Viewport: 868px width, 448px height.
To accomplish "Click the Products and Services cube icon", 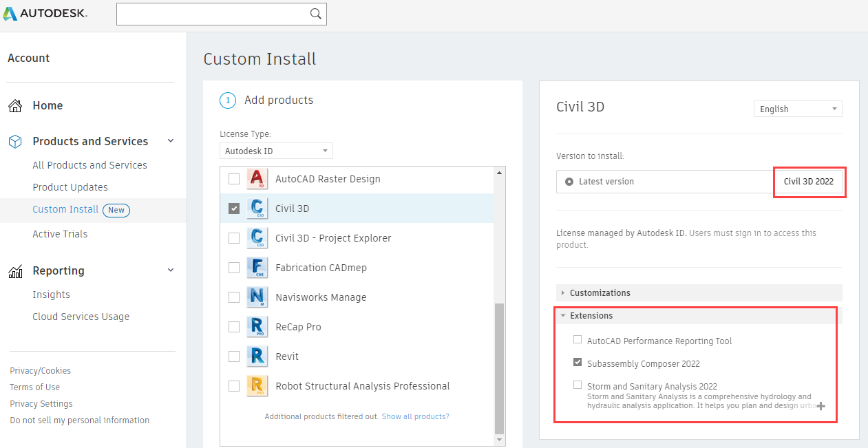I will [15, 141].
